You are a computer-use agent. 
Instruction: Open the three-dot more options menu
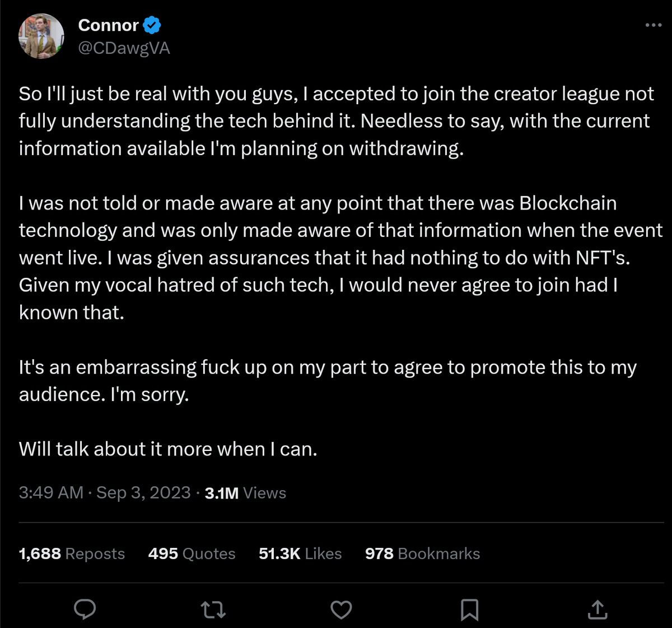(x=653, y=25)
